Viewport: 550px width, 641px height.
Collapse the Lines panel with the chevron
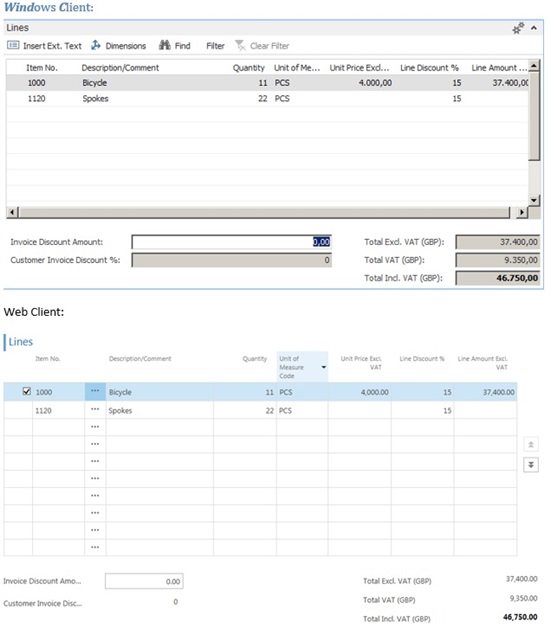tap(534, 28)
